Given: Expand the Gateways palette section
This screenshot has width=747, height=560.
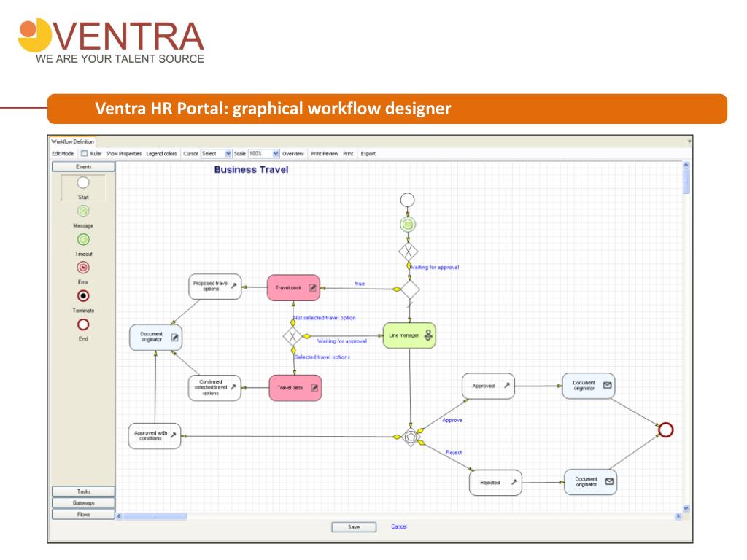Looking at the screenshot, I should coord(83,503).
